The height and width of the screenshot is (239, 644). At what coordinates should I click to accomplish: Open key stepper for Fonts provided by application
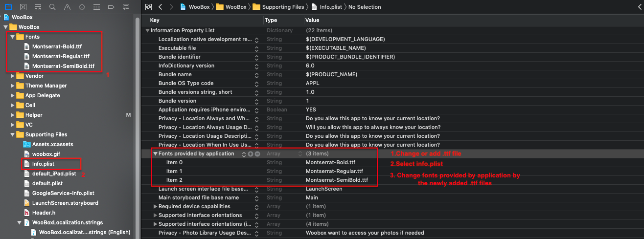click(243, 154)
